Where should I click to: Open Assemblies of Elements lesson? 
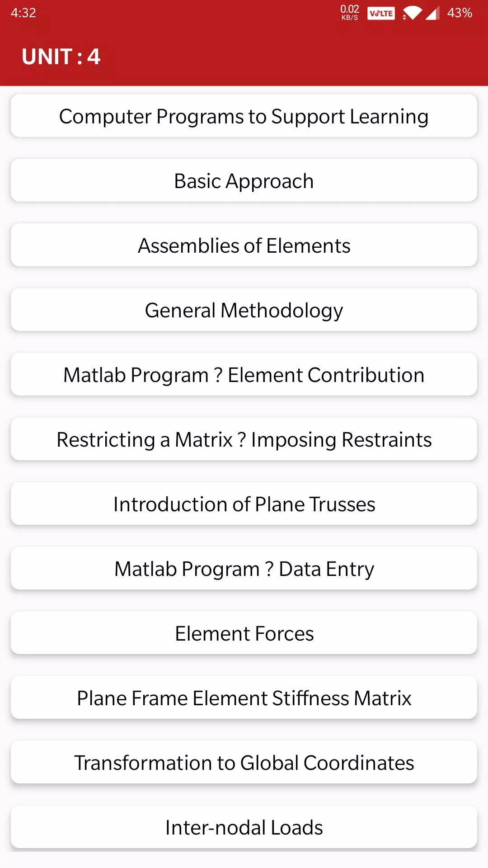tap(244, 245)
